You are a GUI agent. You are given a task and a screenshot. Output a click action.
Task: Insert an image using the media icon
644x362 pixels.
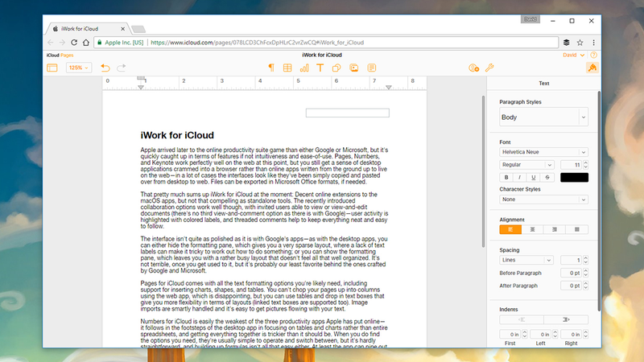click(x=354, y=68)
